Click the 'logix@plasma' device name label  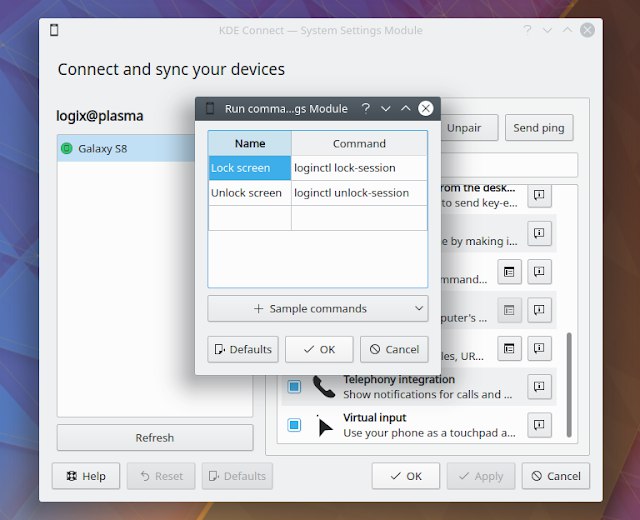coord(100,116)
